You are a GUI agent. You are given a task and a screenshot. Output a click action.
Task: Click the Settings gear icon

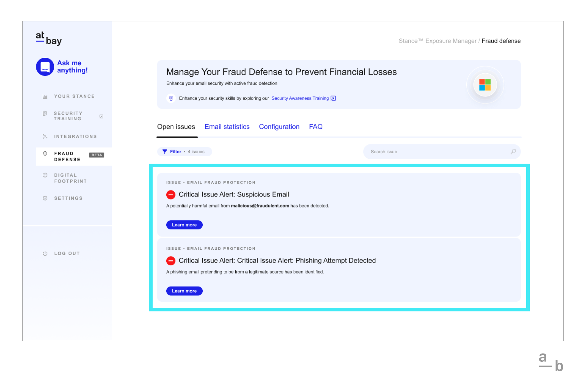coord(45,198)
